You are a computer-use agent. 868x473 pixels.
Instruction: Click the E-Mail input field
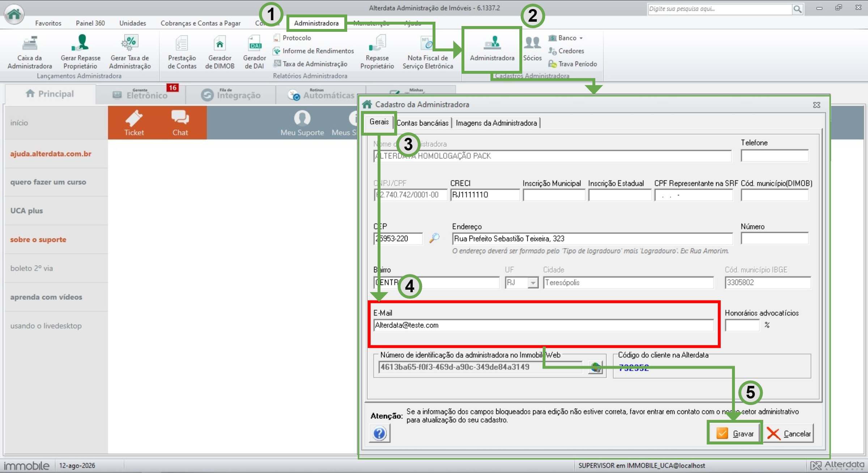point(543,325)
